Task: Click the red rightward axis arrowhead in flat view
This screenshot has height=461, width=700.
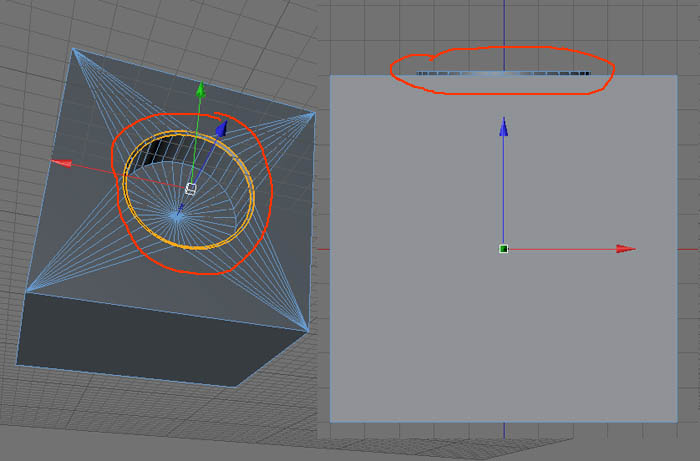Action: [626, 248]
